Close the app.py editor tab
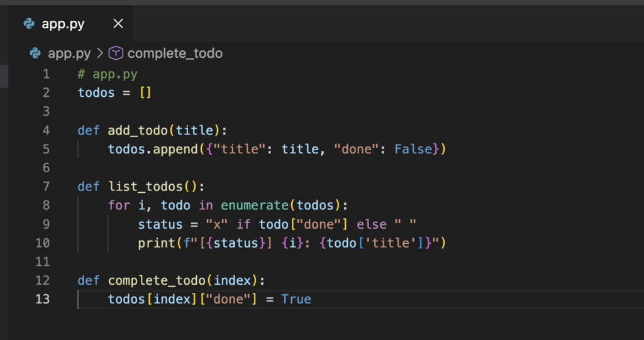Viewport: 644px width, 340px height. pyautogui.click(x=118, y=25)
